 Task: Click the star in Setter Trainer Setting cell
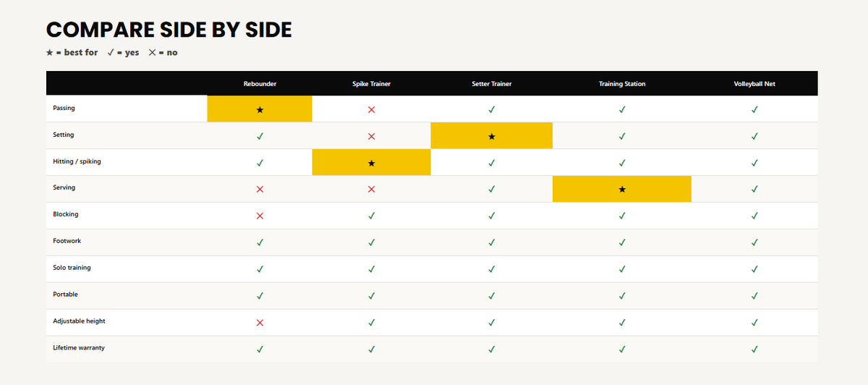point(491,136)
